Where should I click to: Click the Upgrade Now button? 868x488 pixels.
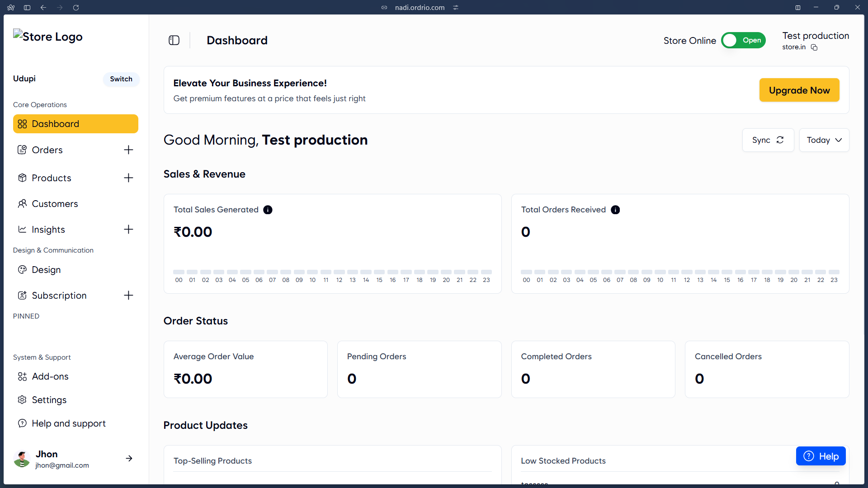point(799,90)
